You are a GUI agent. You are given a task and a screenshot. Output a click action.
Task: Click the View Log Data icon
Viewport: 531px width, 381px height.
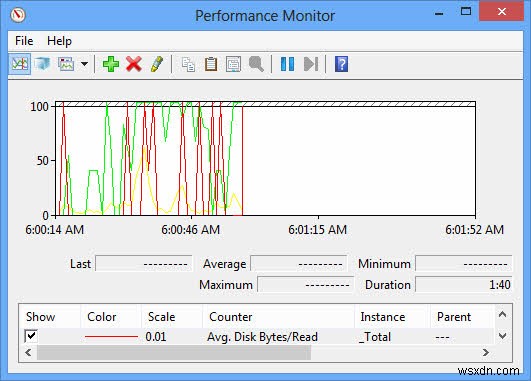pyautogui.click(x=42, y=64)
